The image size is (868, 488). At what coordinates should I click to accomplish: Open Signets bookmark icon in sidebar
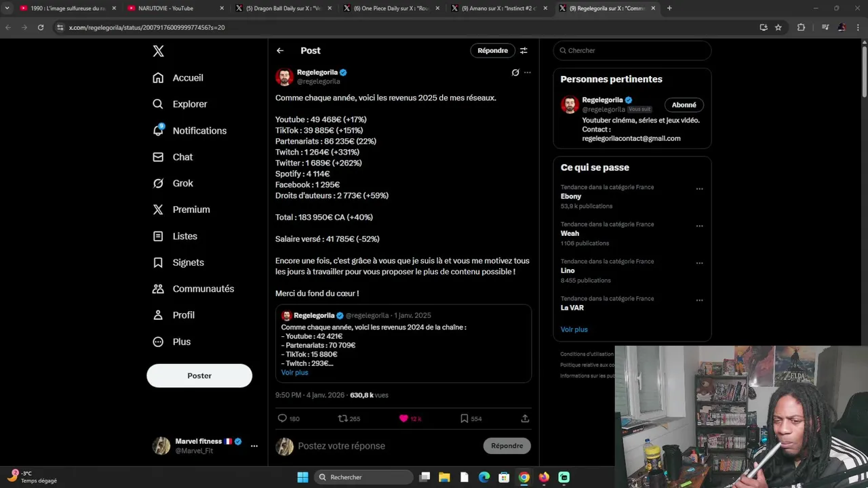(x=158, y=262)
